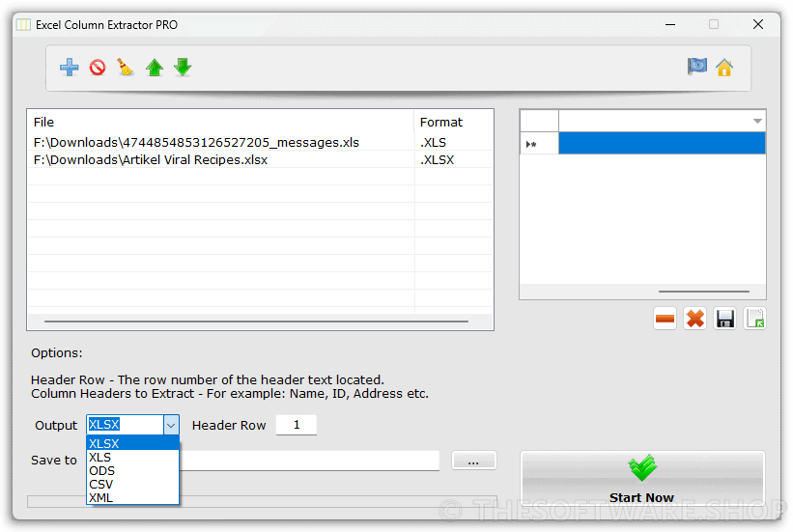Open language selection flag icon
793x532 pixels.
point(697,67)
